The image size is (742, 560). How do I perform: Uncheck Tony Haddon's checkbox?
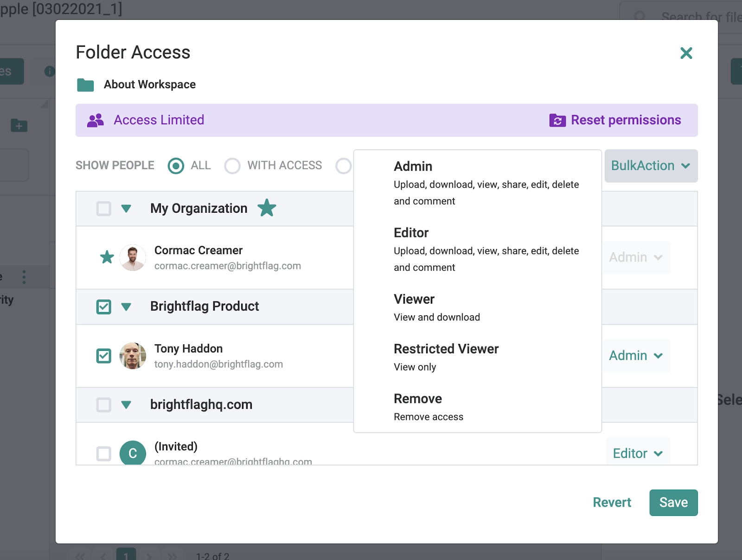point(103,356)
